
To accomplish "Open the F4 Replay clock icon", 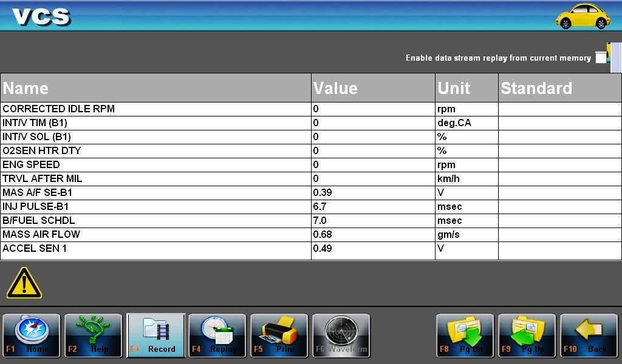I will point(217,335).
